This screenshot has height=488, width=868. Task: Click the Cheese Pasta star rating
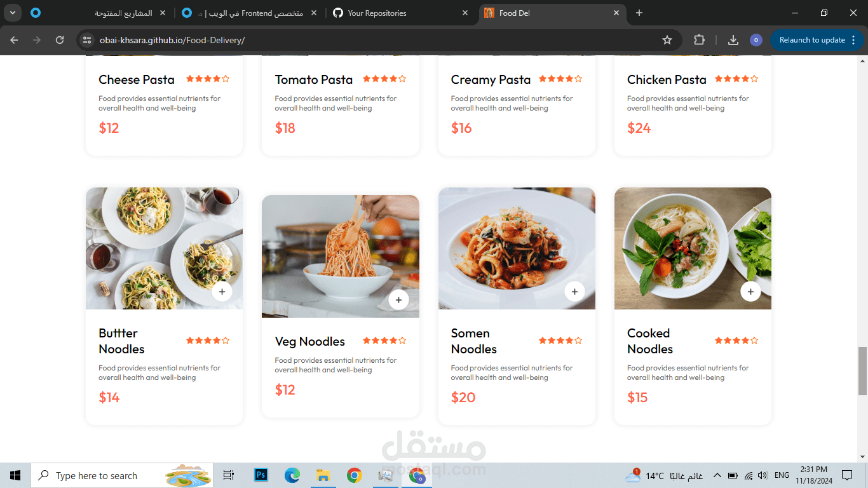pyautogui.click(x=208, y=79)
